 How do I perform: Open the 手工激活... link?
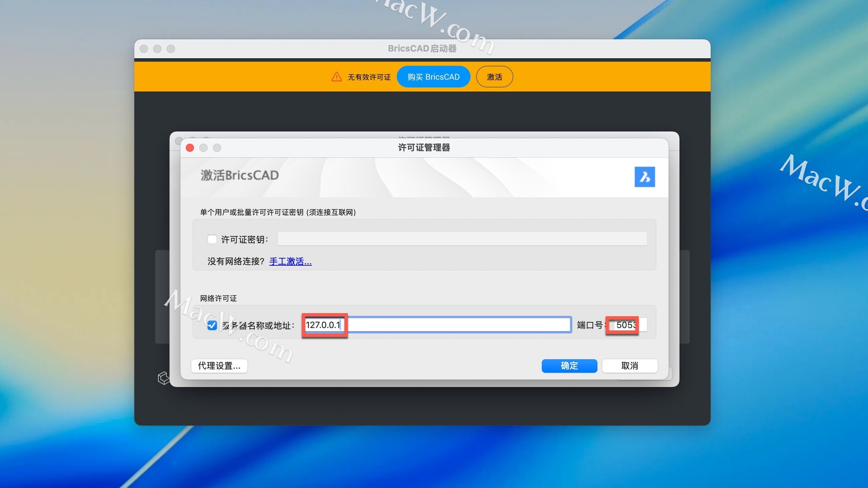click(x=290, y=261)
